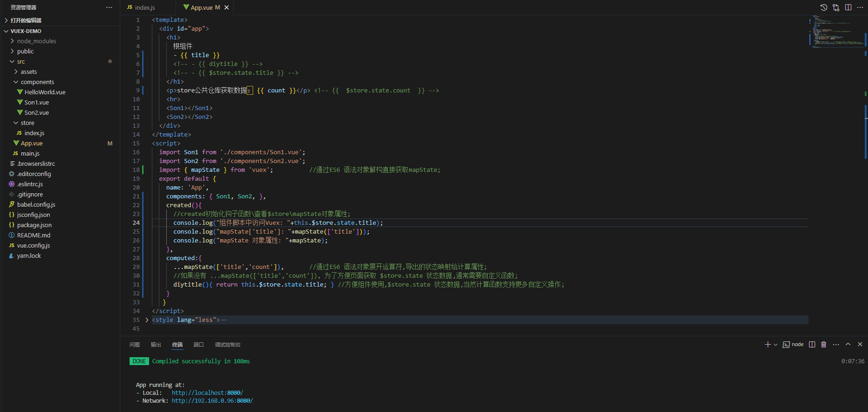Open README.md file
868x412 pixels.
pyautogui.click(x=60, y=235)
